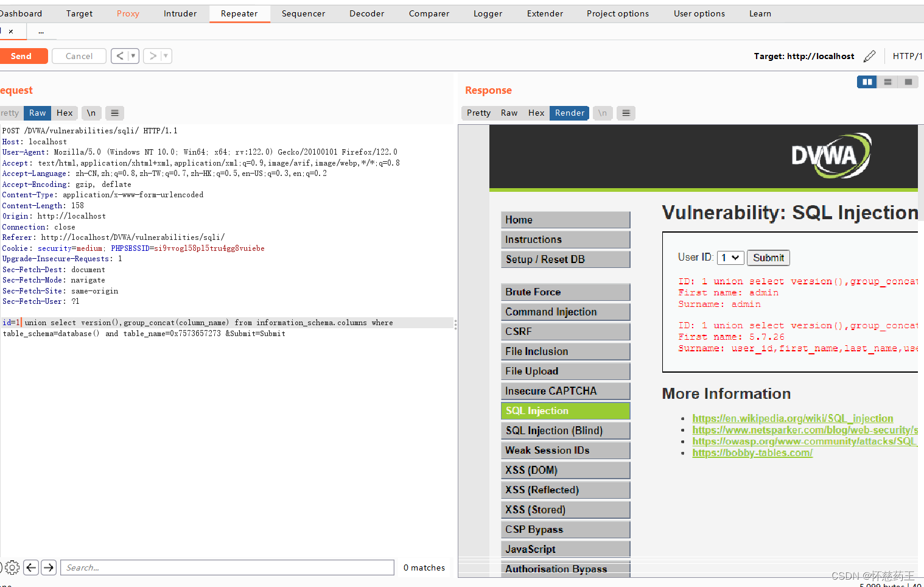Viewport: 924px width, 587px height.
Task: Go back in request history
Action: click(120, 56)
